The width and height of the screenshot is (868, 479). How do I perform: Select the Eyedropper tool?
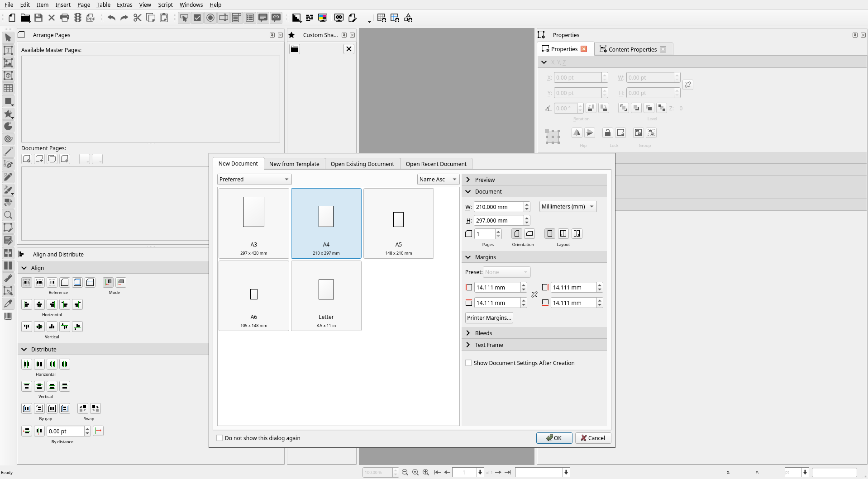[8, 304]
